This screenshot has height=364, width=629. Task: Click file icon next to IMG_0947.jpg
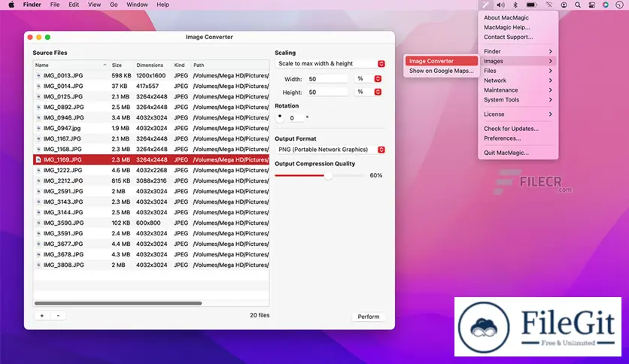point(38,129)
